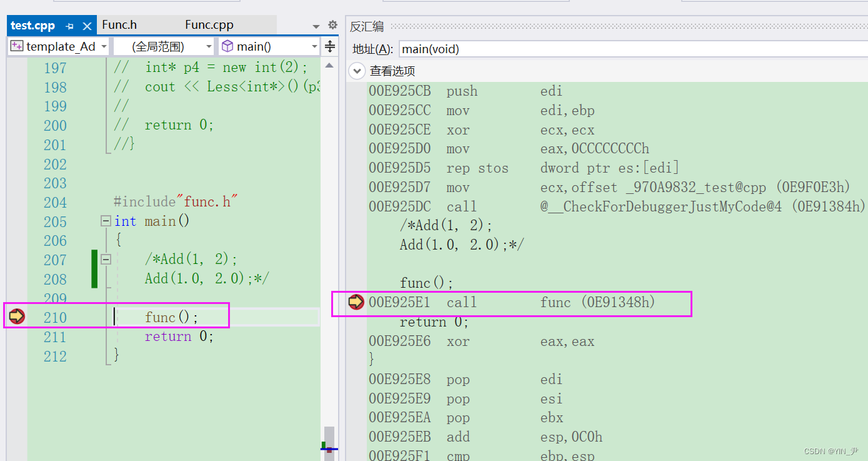Click the 反汇编 window title
The width and height of the screenshot is (868, 461).
(367, 26)
